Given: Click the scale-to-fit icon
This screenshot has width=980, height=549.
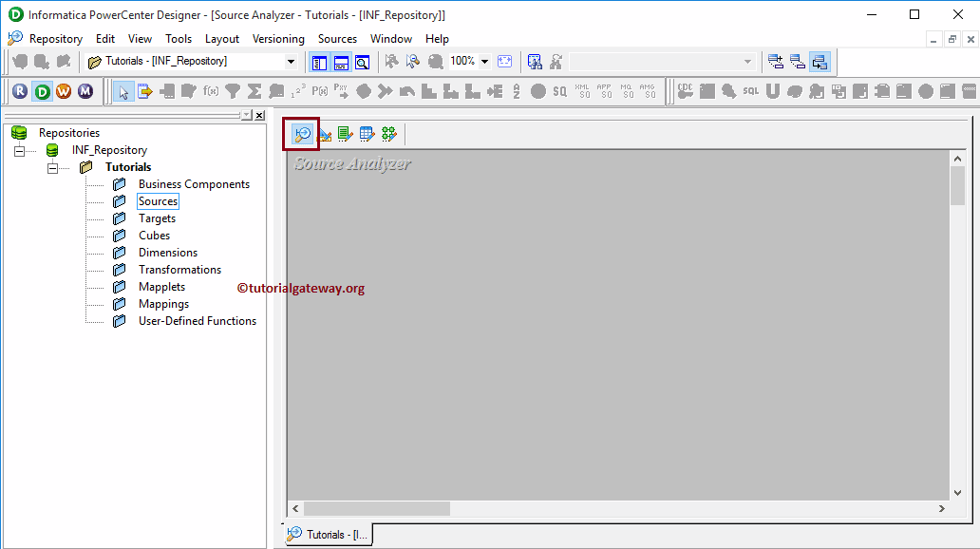Looking at the screenshot, I should click(504, 62).
